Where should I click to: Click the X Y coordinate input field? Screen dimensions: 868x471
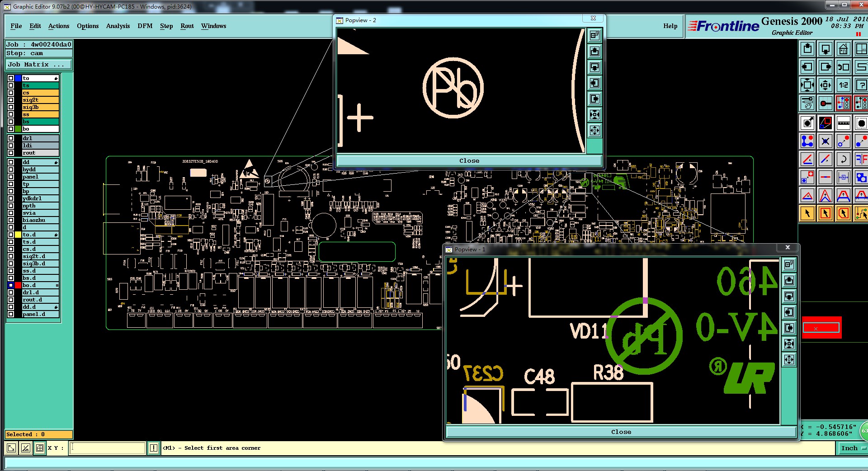[x=108, y=448]
